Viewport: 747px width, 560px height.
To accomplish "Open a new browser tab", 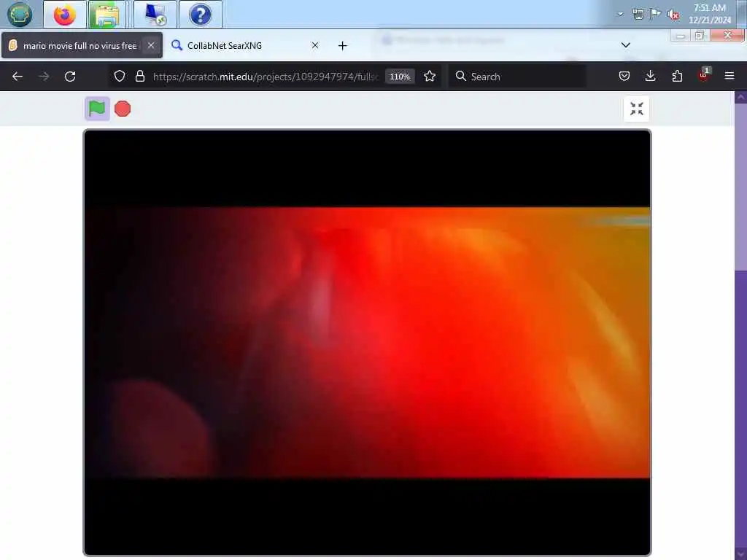I will pyautogui.click(x=343, y=46).
